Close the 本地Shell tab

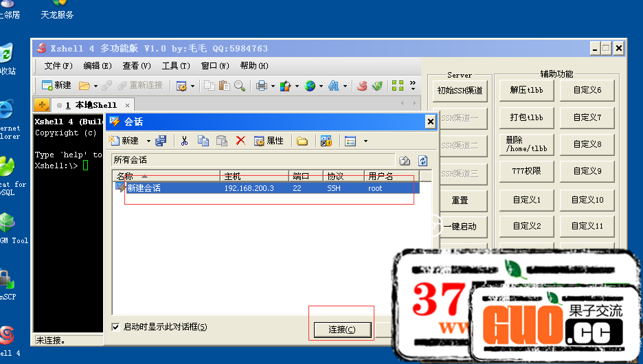point(128,105)
